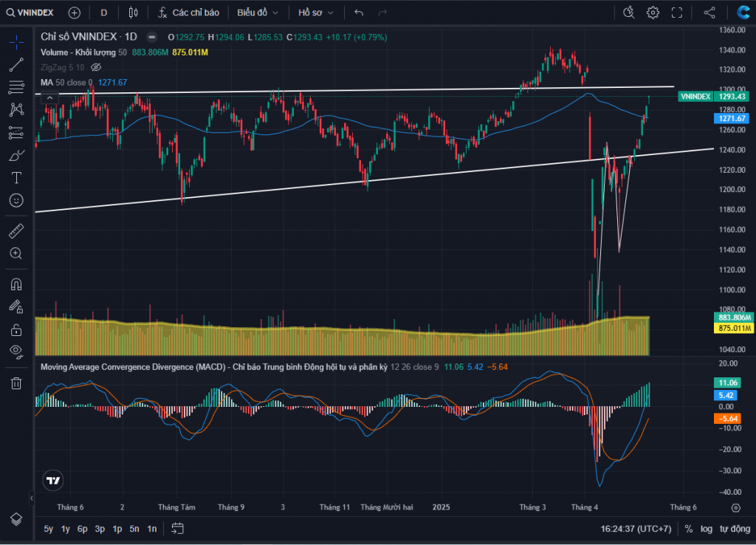Open the object tree layers icon
Screen dimensions: 756x545
(16, 519)
